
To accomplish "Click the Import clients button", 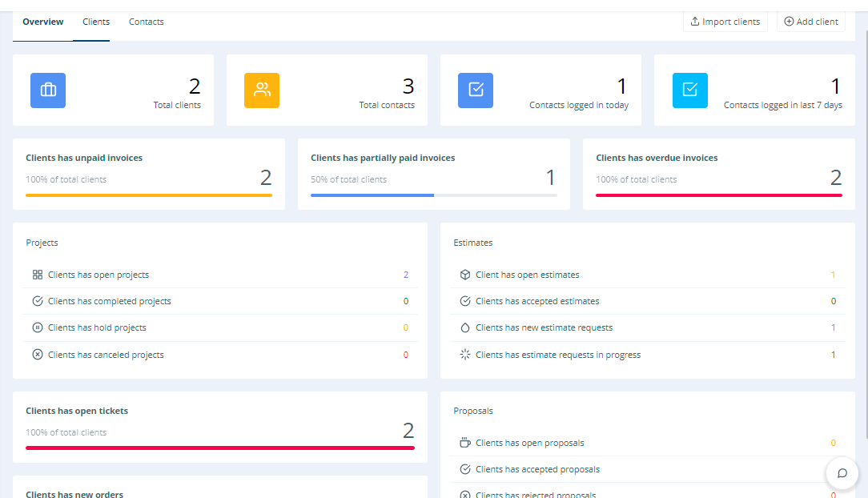I will [725, 22].
